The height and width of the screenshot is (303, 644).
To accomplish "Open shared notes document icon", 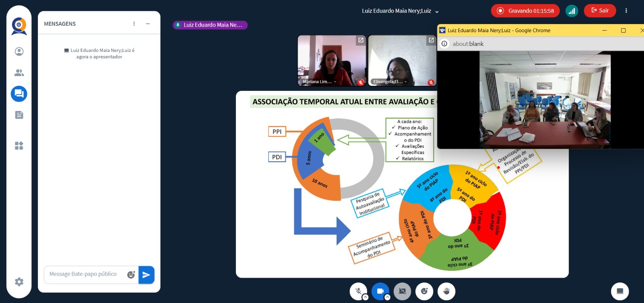I will tap(19, 115).
